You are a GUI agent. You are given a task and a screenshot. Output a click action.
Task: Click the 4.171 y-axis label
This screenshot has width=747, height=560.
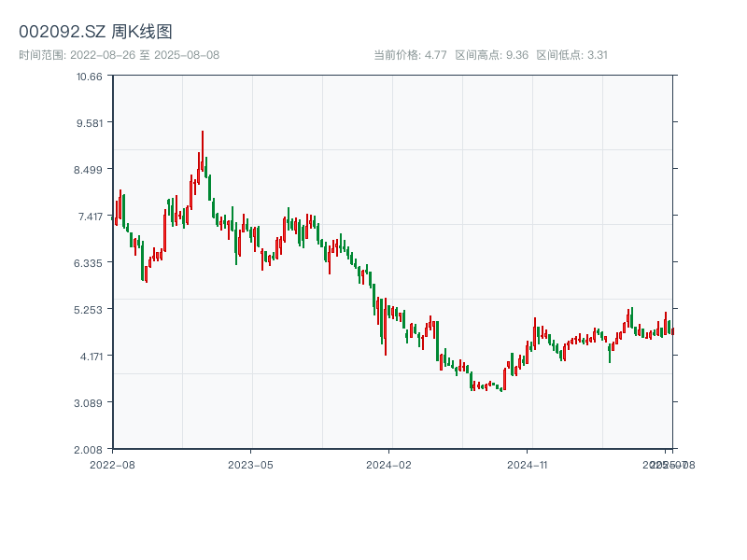coord(89,356)
